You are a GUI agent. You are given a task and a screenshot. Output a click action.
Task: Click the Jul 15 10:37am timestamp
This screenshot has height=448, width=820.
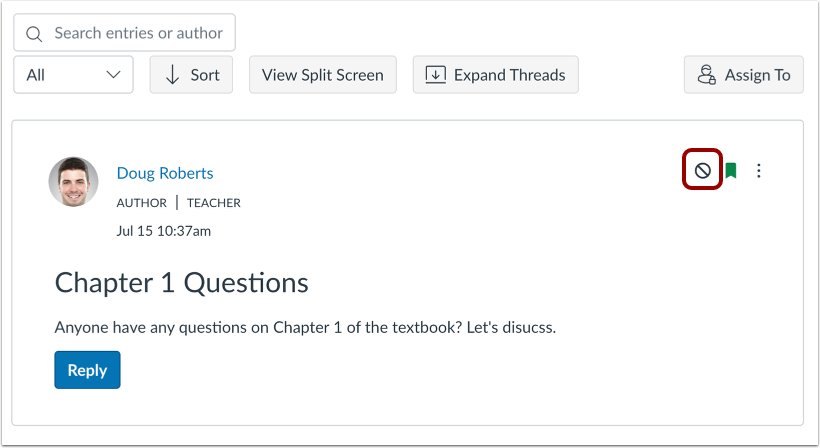click(x=164, y=231)
